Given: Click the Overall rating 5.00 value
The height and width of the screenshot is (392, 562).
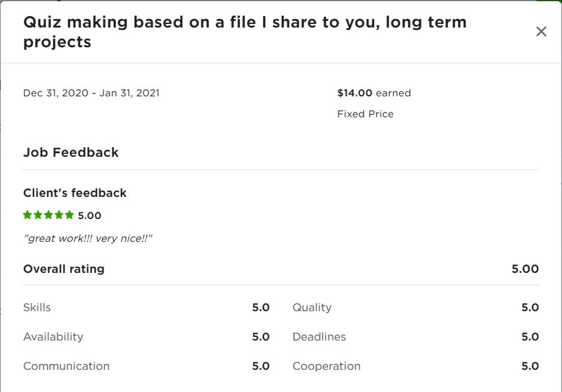Looking at the screenshot, I should 525,269.
